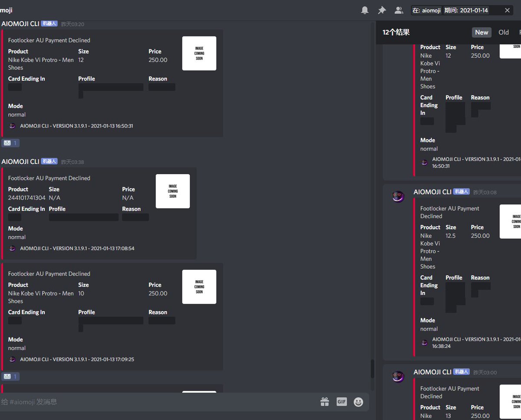Click AIOMOJI CLI username at 03:38 message
The image size is (521, 420).
[20, 162]
